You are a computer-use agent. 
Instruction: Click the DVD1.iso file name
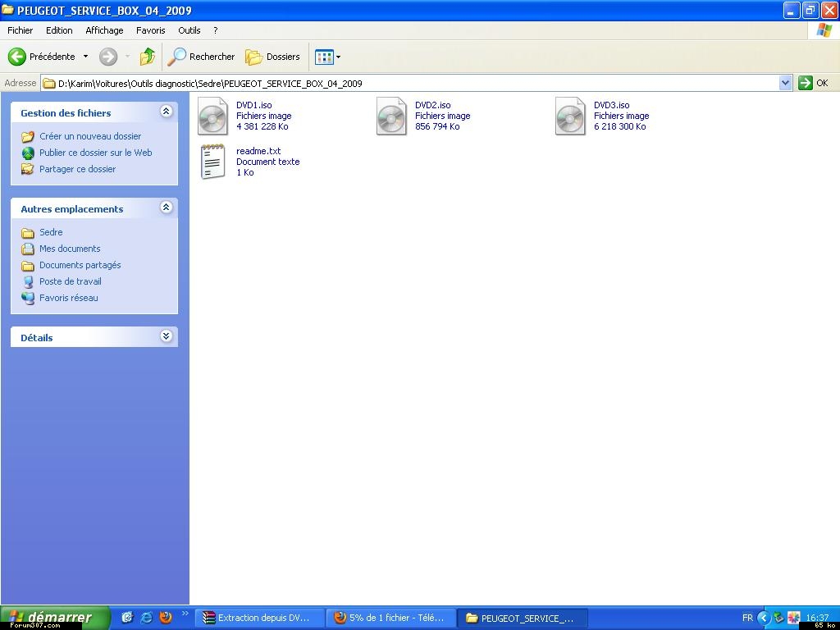pos(254,105)
